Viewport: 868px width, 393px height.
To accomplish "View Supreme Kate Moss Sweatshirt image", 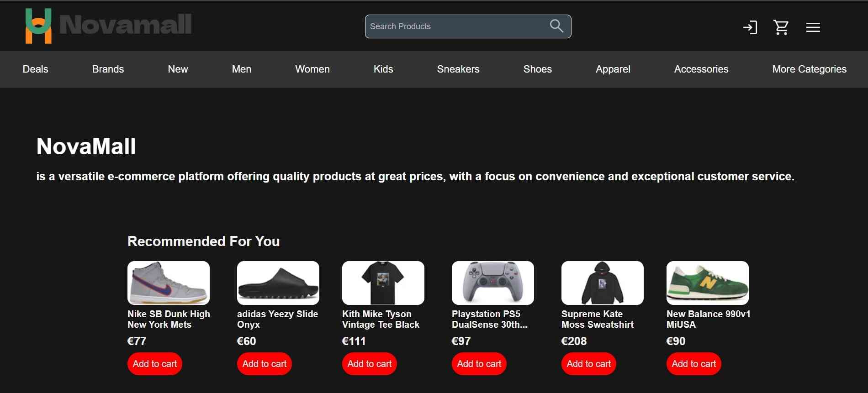I will point(603,283).
